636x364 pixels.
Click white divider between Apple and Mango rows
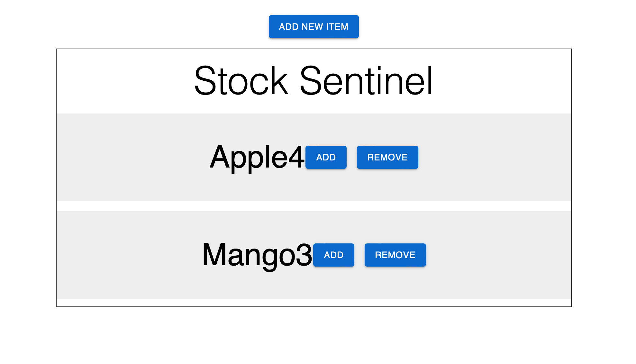pos(313,206)
